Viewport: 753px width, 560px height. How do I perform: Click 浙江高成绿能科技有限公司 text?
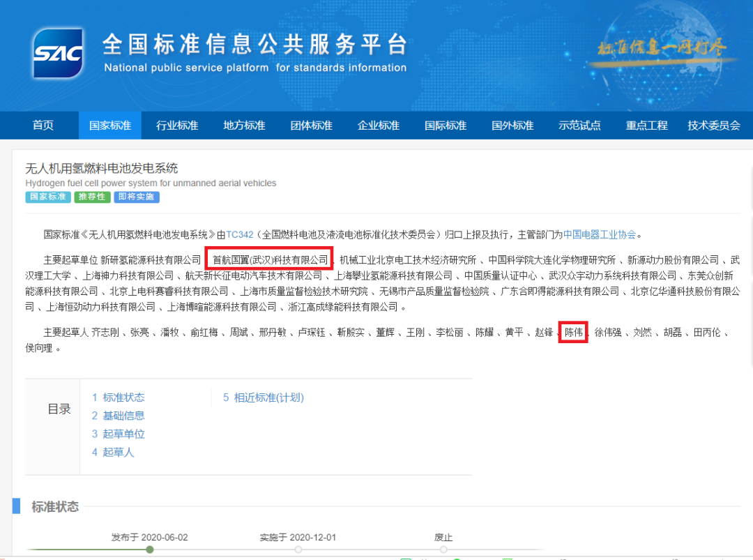(343, 307)
